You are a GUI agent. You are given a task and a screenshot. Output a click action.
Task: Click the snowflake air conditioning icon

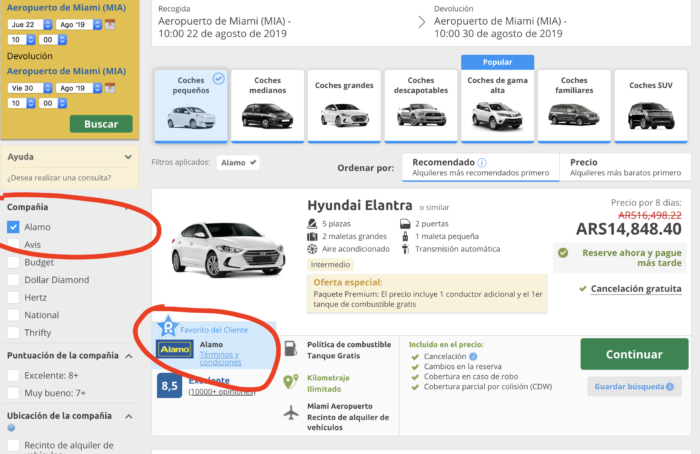tap(312, 249)
